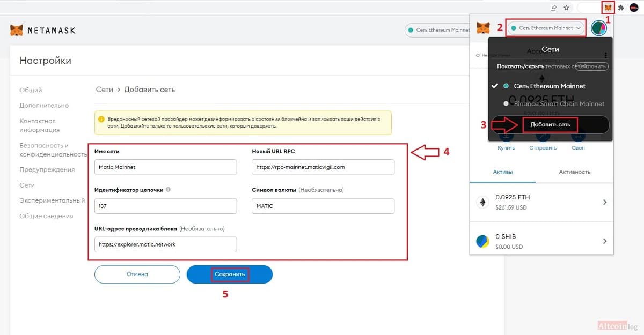The image size is (644, 335).
Task: Click the Показать/скрыть test networks link
Action: 521,66
